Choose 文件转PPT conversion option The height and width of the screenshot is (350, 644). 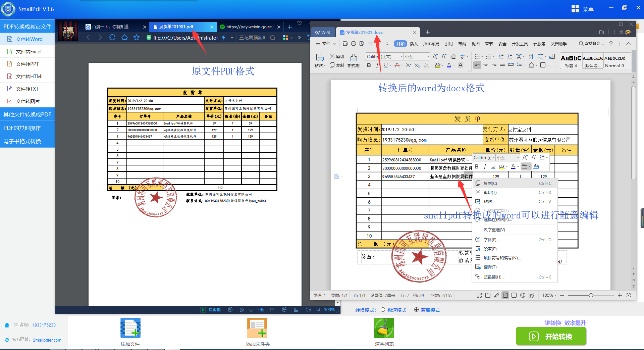(28, 64)
